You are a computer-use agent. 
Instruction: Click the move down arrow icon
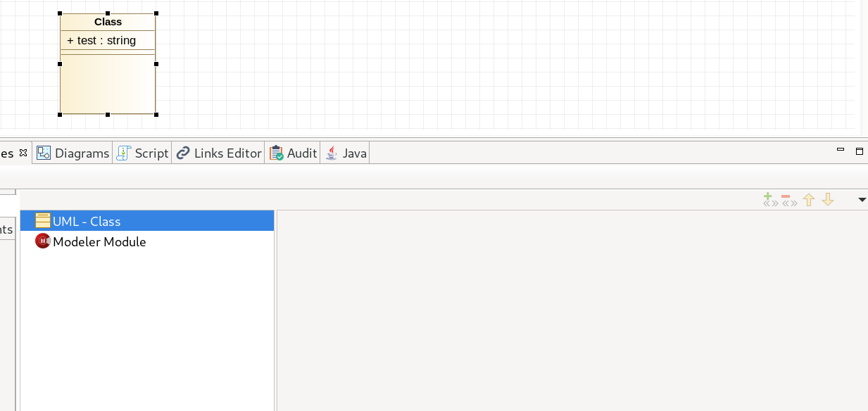(828, 200)
